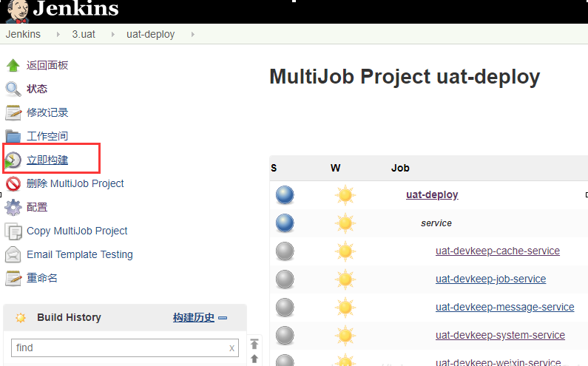Click the green up-arrow back-to-dashboard icon
The image size is (588, 366).
[x=13, y=65]
